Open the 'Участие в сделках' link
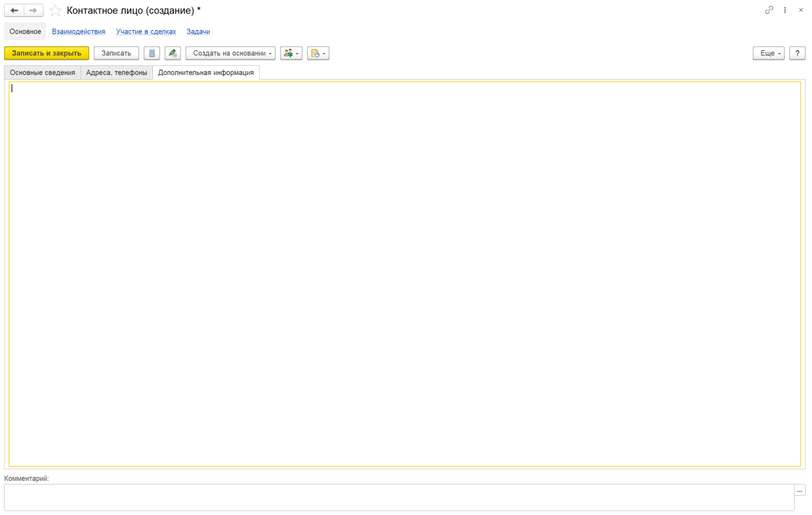Viewport: 812px width, 515px height. pyautogui.click(x=146, y=32)
